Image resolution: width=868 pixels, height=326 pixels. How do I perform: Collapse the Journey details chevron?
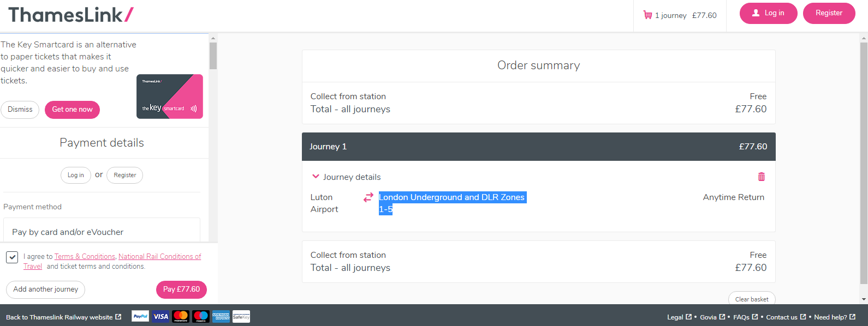[x=316, y=177]
